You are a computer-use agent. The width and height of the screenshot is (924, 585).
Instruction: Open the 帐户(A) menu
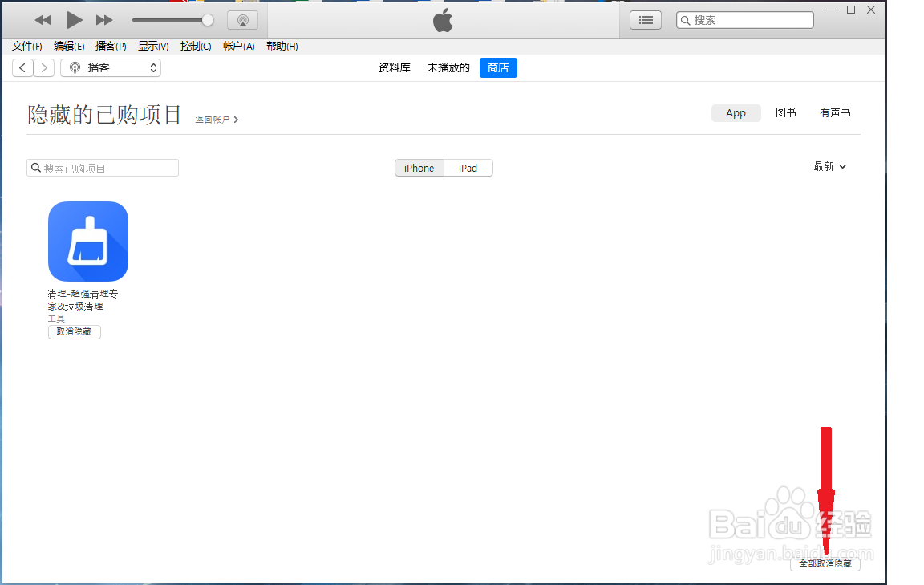point(239,46)
